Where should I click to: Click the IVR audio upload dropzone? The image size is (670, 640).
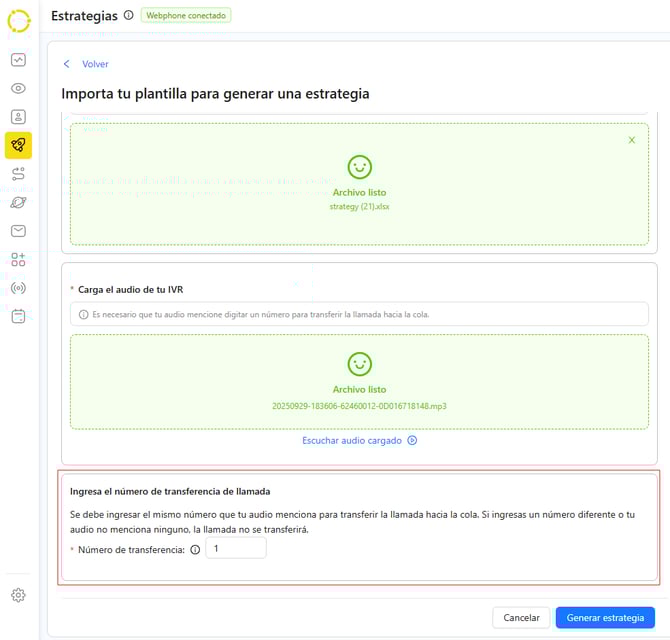[359, 381]
